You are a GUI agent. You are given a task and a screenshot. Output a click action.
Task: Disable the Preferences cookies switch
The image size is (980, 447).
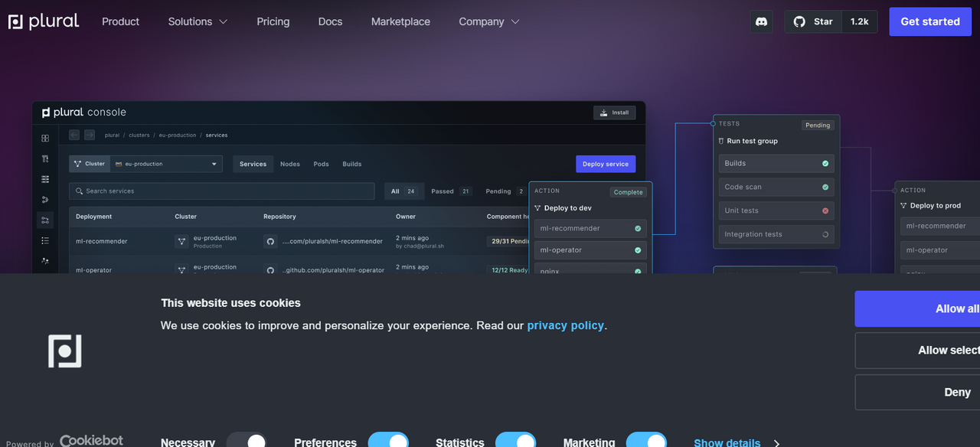[x=388, y=441]
